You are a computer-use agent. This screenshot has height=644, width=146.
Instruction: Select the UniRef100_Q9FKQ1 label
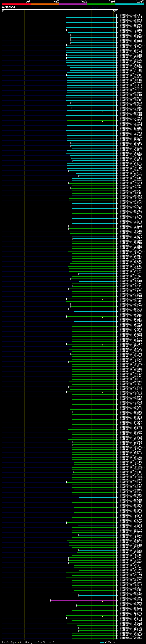pyautogui.click(x=131, y=233)
